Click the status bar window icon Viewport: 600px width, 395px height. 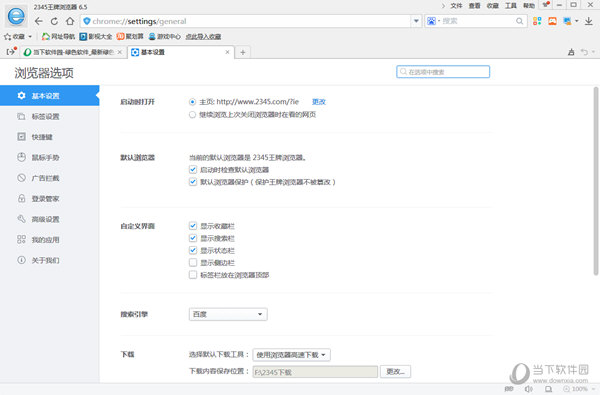tap(548, 389)
